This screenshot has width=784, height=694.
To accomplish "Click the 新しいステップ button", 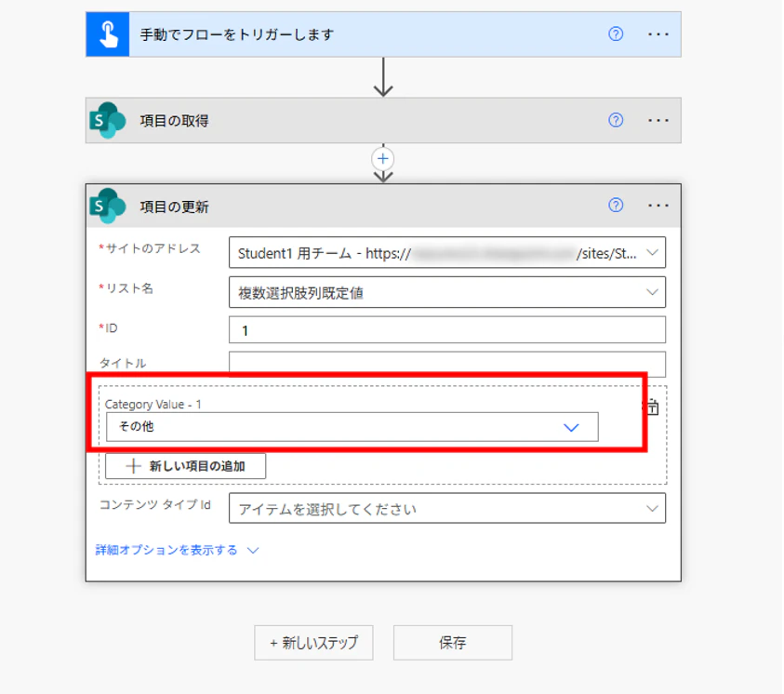I will (x=313, y=643).
